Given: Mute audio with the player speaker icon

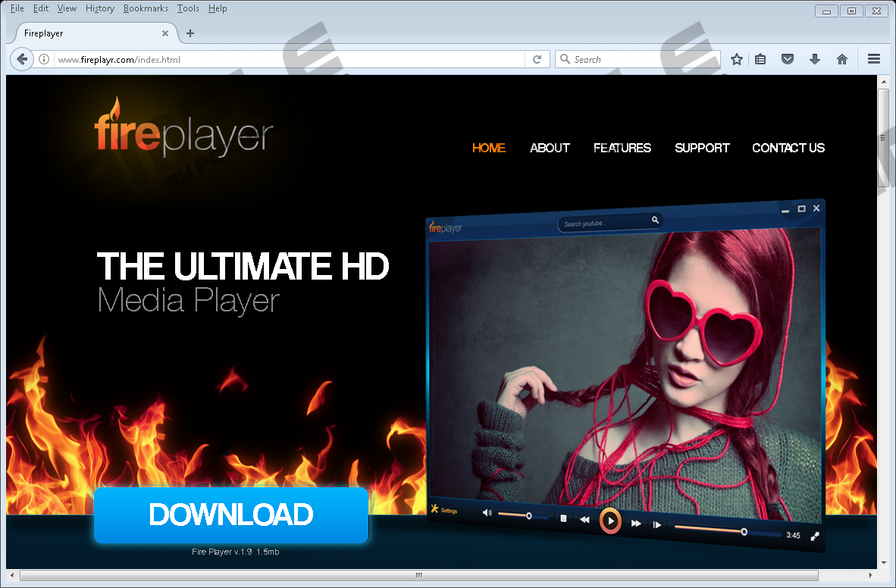Looking at the screenshot, I should [487, 513].
